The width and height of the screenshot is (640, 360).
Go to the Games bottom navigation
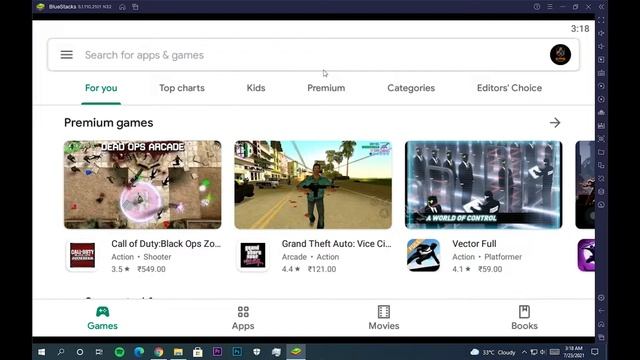point(102,318)
